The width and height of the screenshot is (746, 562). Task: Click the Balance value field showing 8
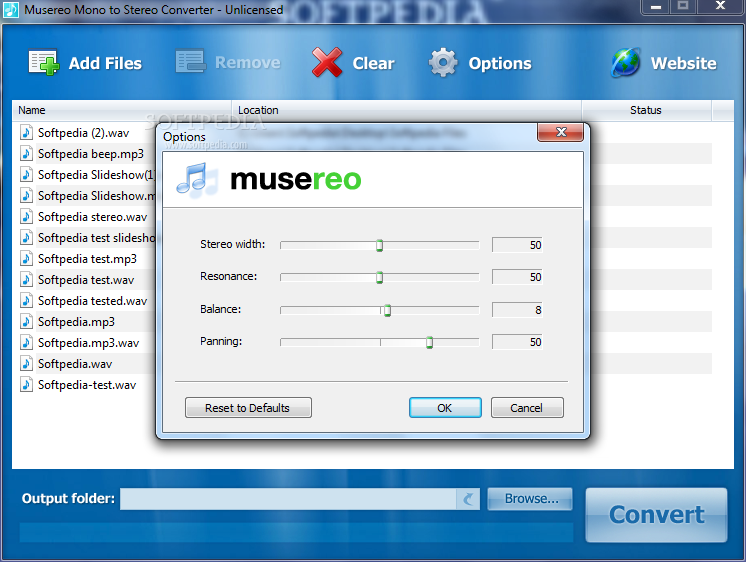[x=517, y=309]
